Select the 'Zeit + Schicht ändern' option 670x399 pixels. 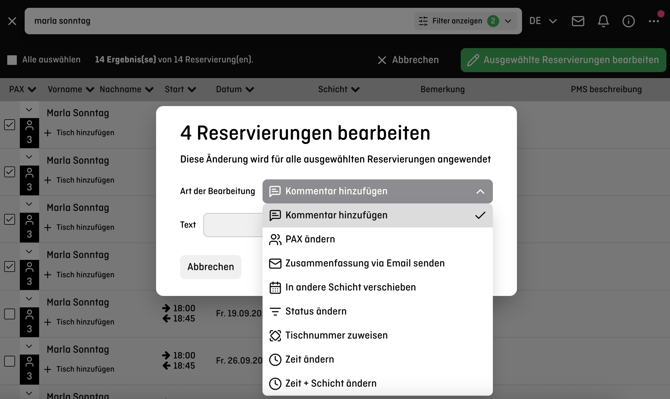coord(377,383)
